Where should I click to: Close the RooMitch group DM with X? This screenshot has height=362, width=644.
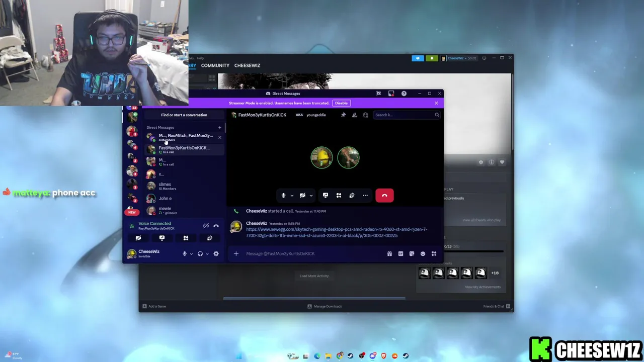(x=219, y=137)
